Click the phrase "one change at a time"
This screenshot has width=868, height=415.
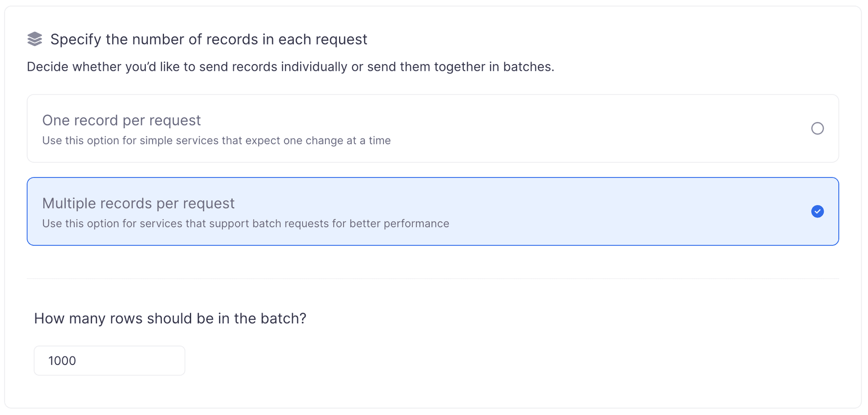pyautogui.click(x=337, y=141)
